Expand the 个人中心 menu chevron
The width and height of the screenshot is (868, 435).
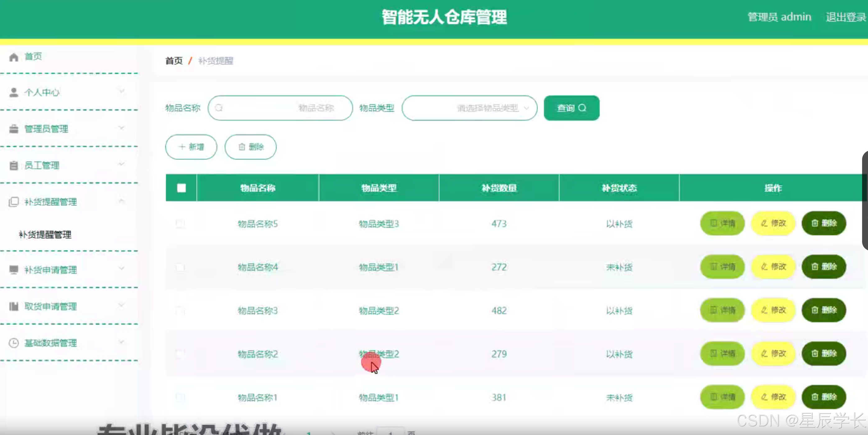[122, 91]
